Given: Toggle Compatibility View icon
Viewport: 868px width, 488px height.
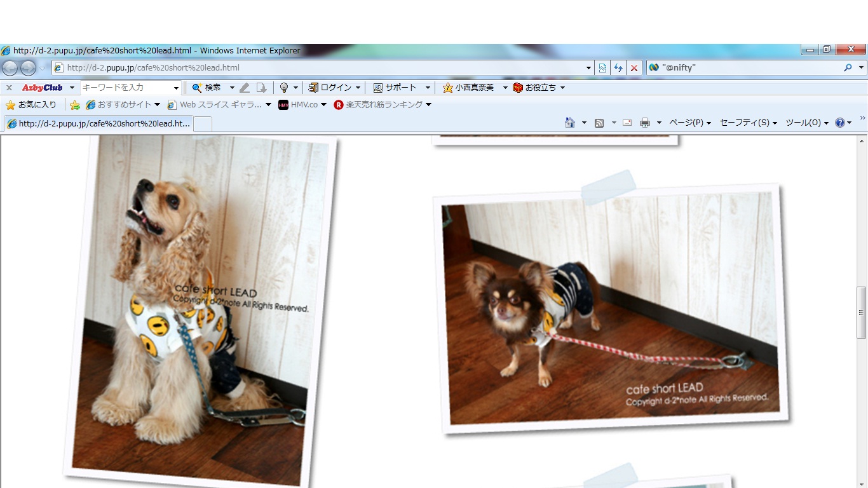Looking at the screenshot, I should click(603, 68).
